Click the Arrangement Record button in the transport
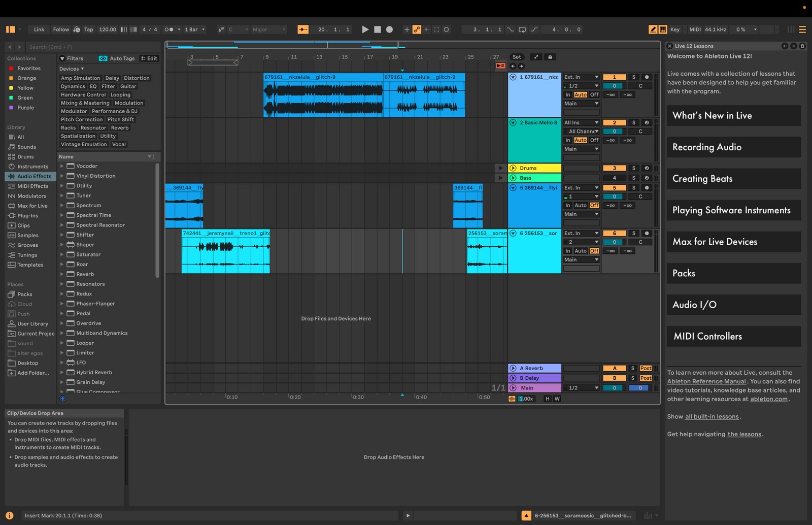The image size is (812, 525). point(389,29)
